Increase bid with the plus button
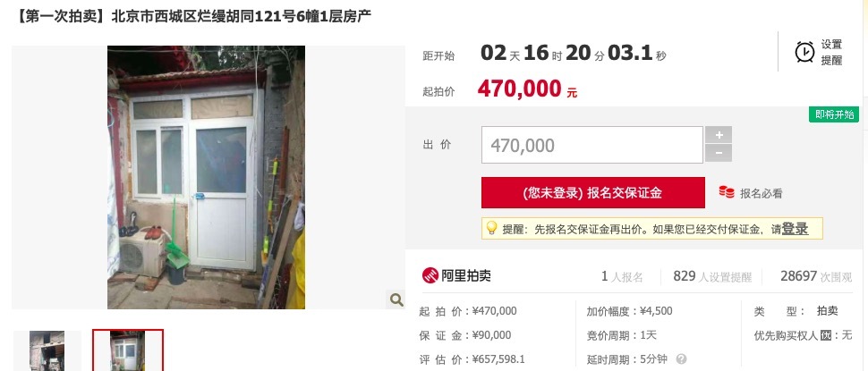 click(719, 135)
